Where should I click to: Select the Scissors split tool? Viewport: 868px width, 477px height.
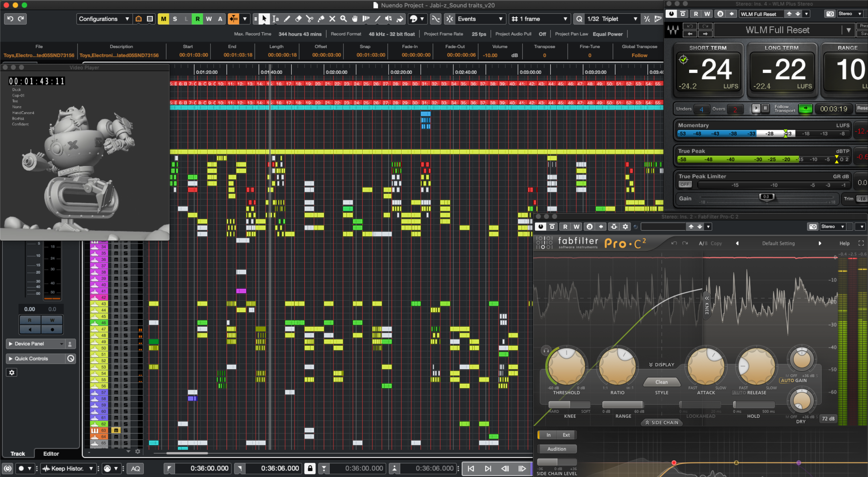[310, 19]
